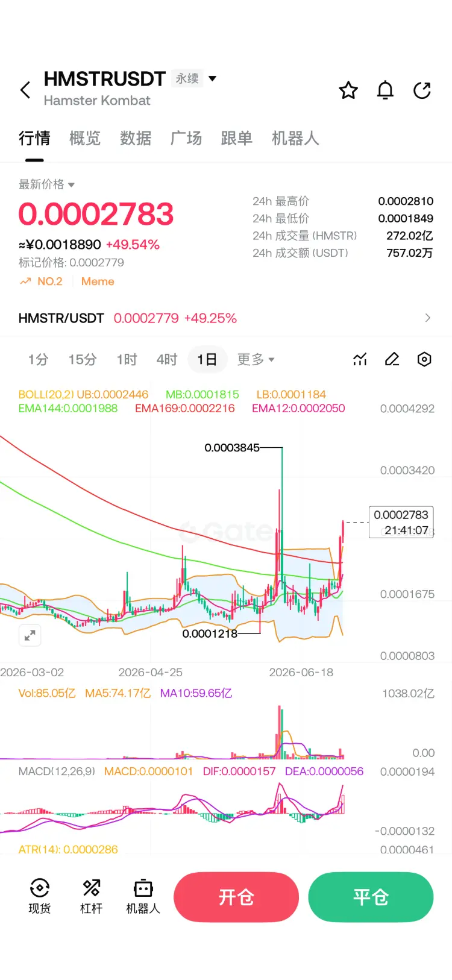Tap the +49.54% change percentage

(x=133, y=244)
